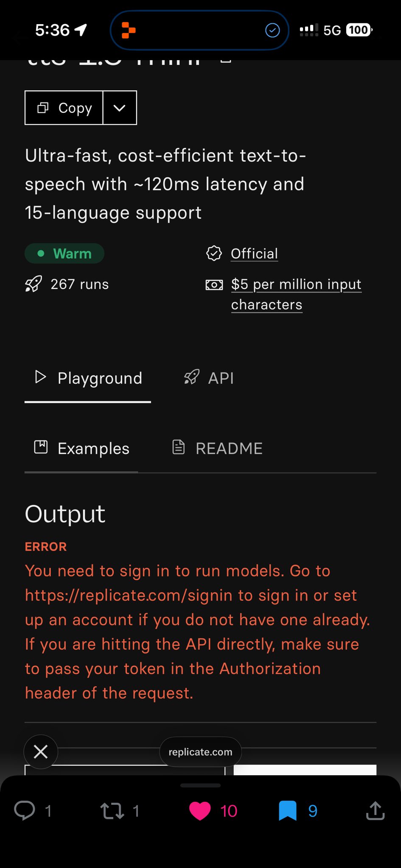
Task: Tap the repost arrows icon
Action: pos(112,811)
